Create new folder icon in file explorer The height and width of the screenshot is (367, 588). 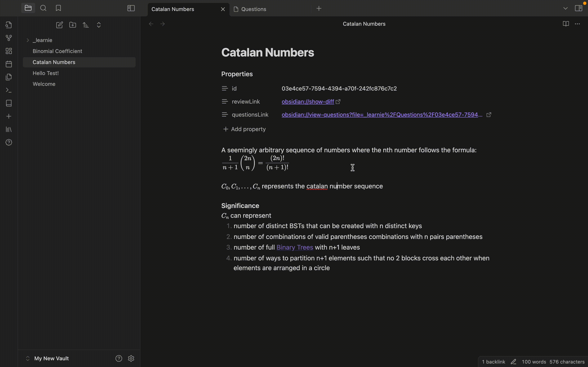73,25
